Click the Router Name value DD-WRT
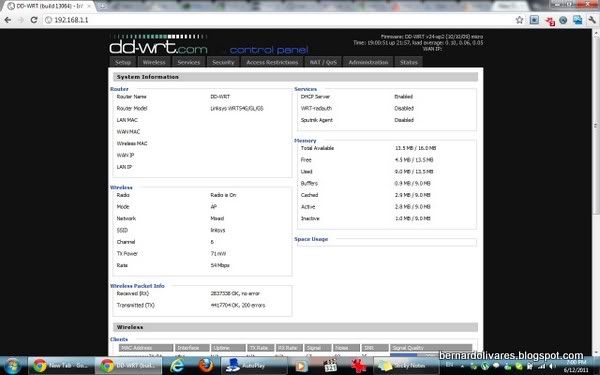The width and height of the screenshot is (600, 375). click(x=220, y=96)
